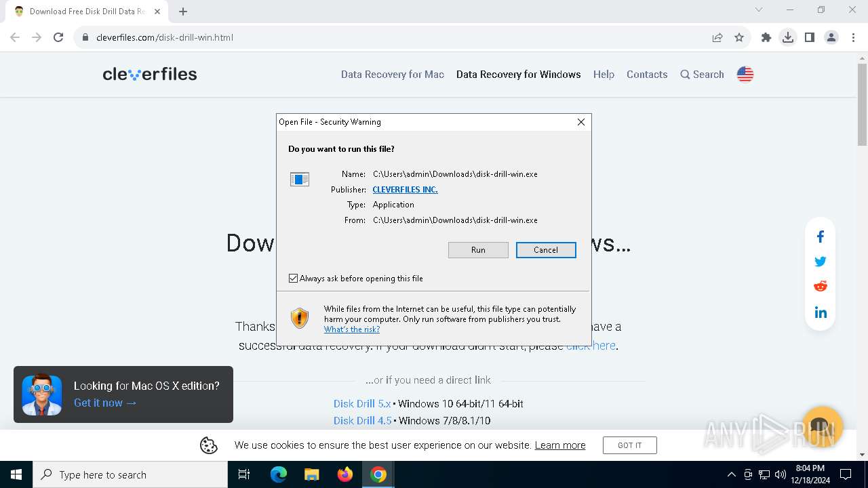This screenshot has height=488, width=868.
Task: Open the notification center icon
Action: pos(846,474)
